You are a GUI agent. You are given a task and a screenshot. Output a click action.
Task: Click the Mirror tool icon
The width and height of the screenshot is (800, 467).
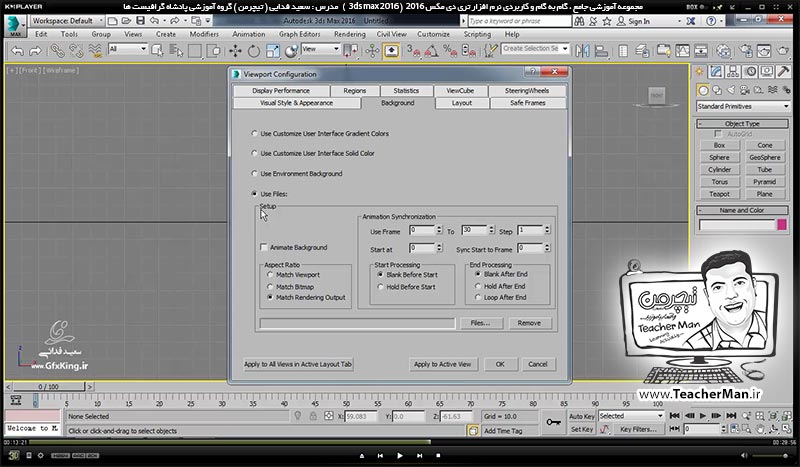[x=582, y=50]
